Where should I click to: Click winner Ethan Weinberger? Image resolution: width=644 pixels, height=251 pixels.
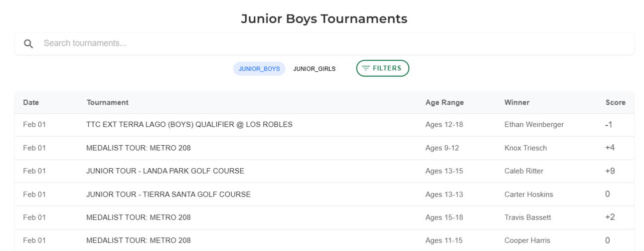pos(534,125)
